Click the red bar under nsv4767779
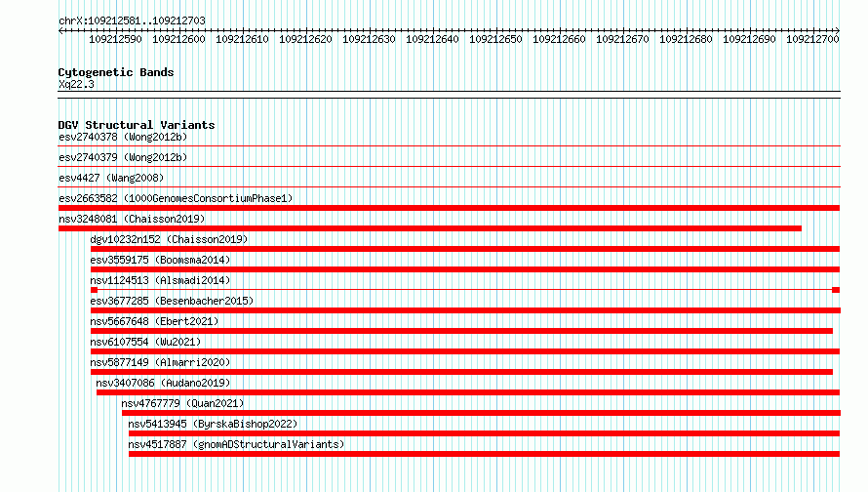 (x=481, y=413)
